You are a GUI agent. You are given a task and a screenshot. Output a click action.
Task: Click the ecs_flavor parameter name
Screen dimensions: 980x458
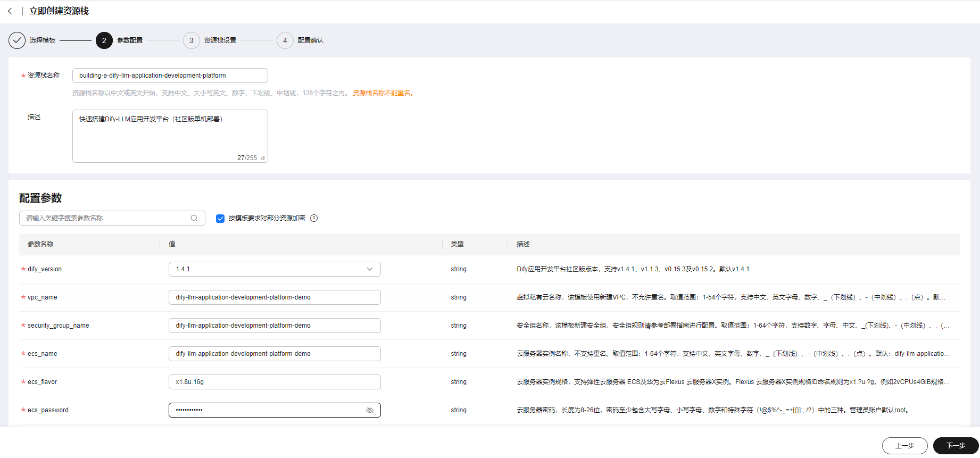42,382
